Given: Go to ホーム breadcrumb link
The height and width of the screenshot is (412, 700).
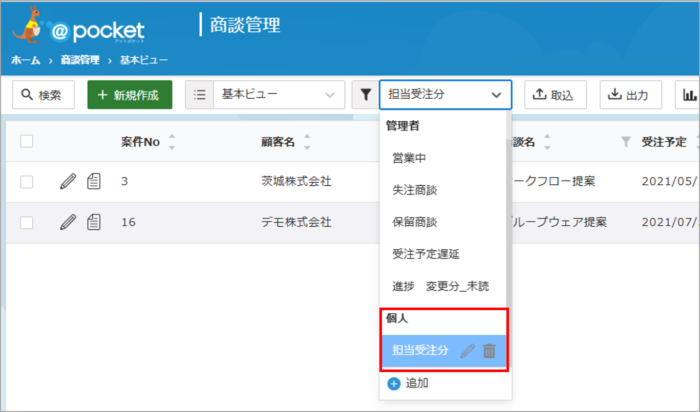Looking at the screenshot, I should click(25, 60).
